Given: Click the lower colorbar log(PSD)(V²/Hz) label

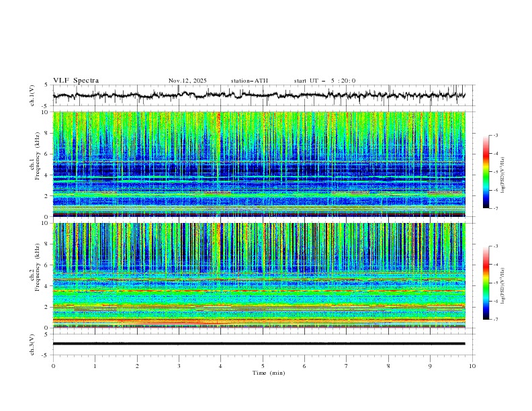Looking at the screenshot, I should [x=503, y=285].
